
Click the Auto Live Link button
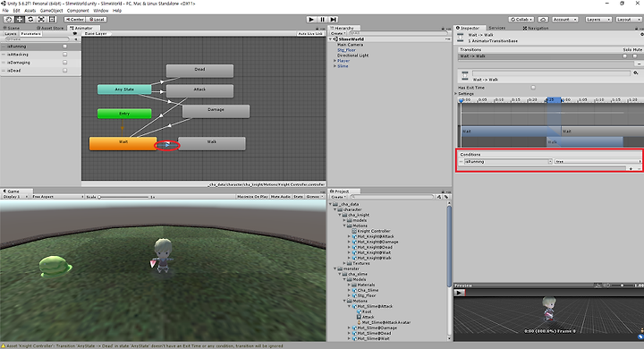pyautogui.click(x=310, y=34)
